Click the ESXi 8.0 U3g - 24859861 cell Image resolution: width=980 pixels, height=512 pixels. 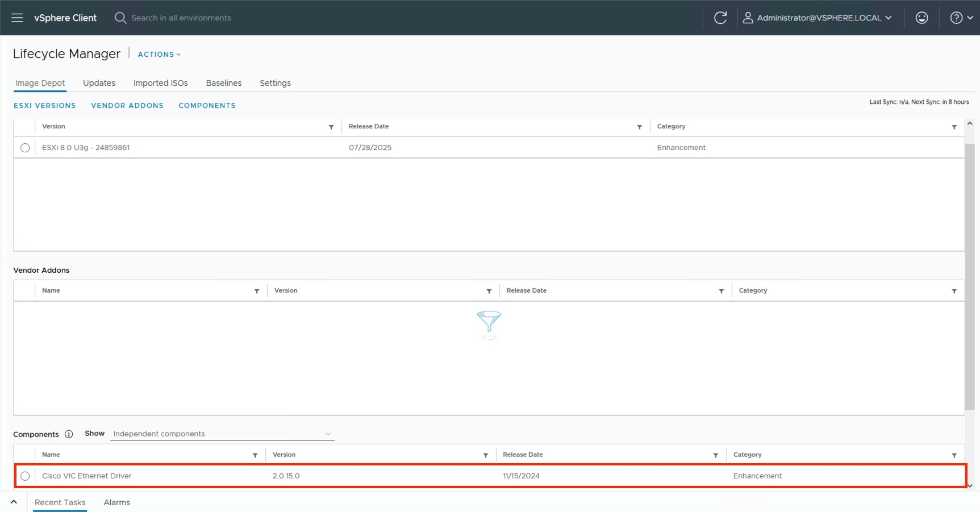pos(86,148)
